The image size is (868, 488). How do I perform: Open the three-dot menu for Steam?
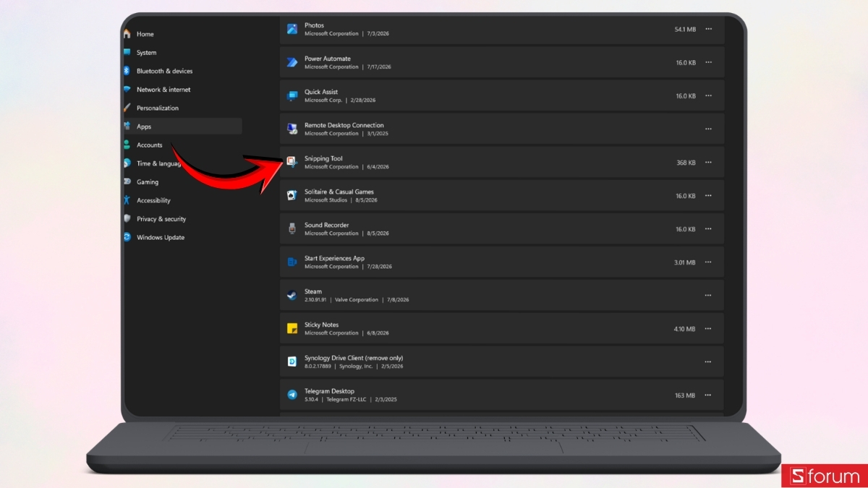708,295
